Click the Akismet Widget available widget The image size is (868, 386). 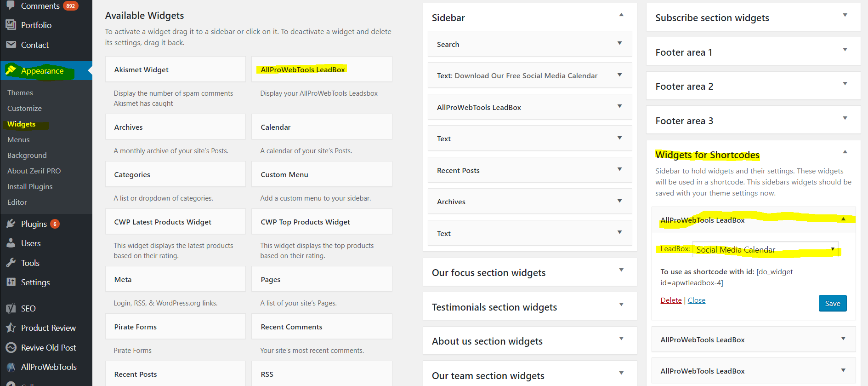176,69
